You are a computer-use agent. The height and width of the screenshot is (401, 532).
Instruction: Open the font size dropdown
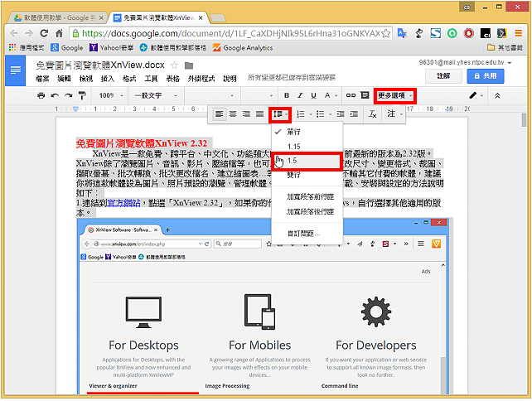click(259, 95)
